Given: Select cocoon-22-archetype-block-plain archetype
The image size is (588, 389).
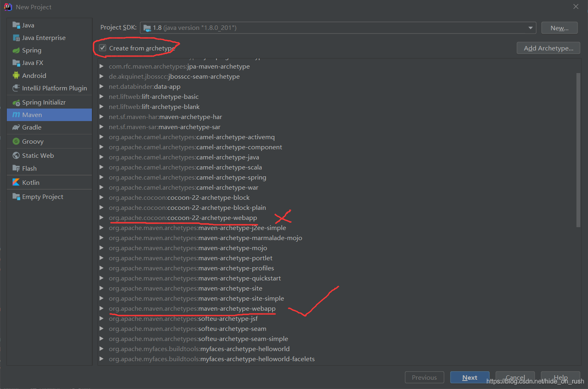Looking at the screenshot, I should click(x=187, y=207).
